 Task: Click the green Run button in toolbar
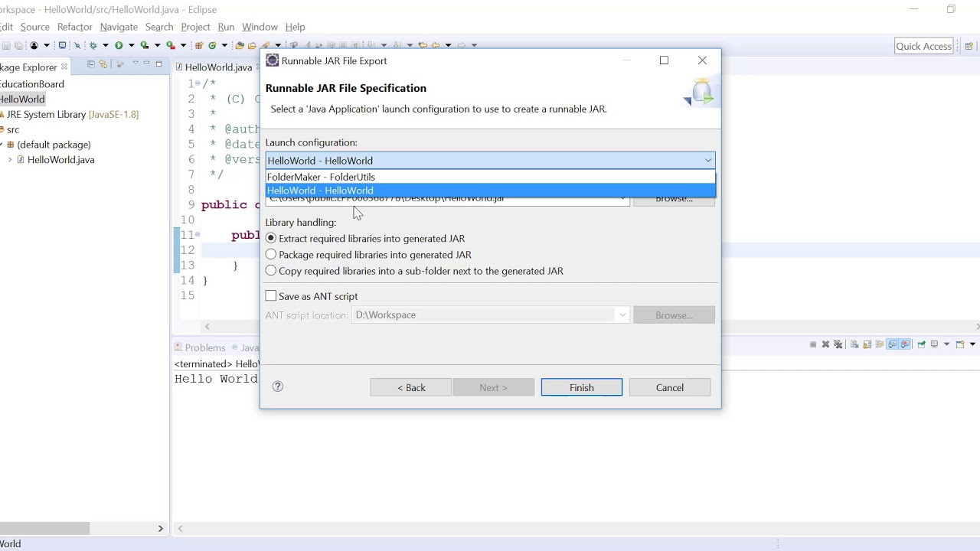click(119, 45)
